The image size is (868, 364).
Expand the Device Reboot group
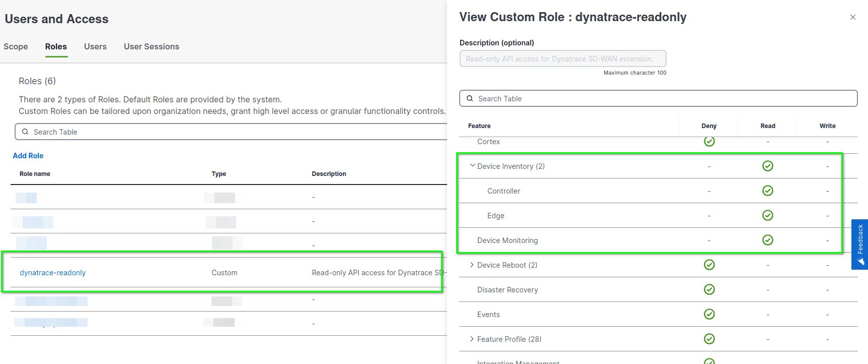[x=472, y=265]
